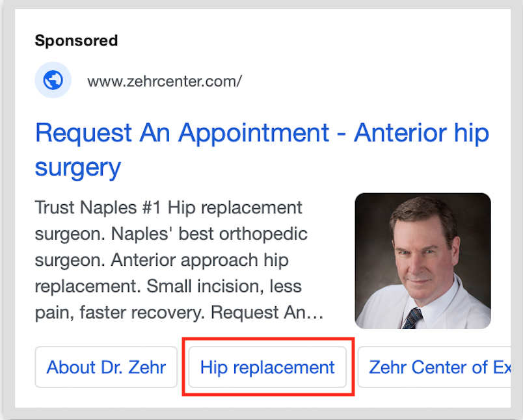The width and height of the screenshot is (523, 420).
Task: Click the "Trust Naples #1 Hip replacement" text
Action: [168, 208]
